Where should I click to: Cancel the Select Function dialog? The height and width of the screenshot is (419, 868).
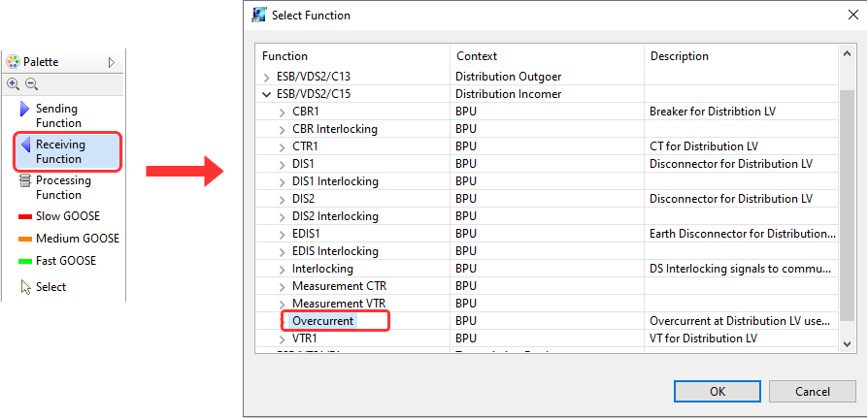coord(812,392)
